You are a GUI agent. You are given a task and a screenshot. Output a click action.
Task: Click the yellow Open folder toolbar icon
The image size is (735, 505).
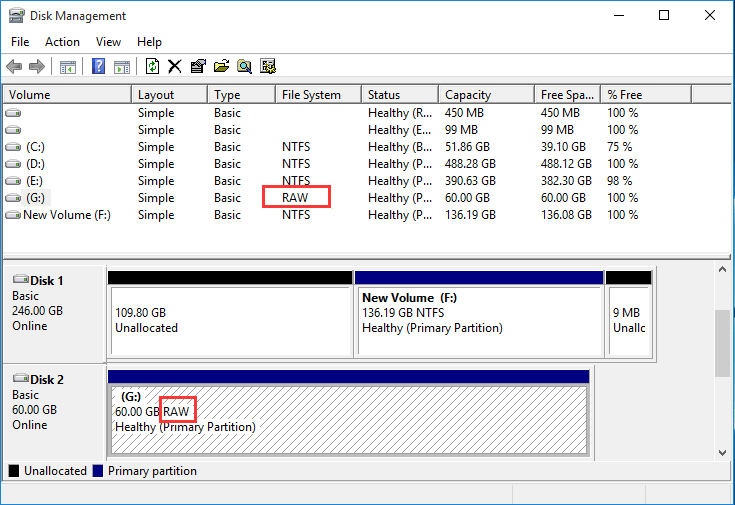point(221,66)
